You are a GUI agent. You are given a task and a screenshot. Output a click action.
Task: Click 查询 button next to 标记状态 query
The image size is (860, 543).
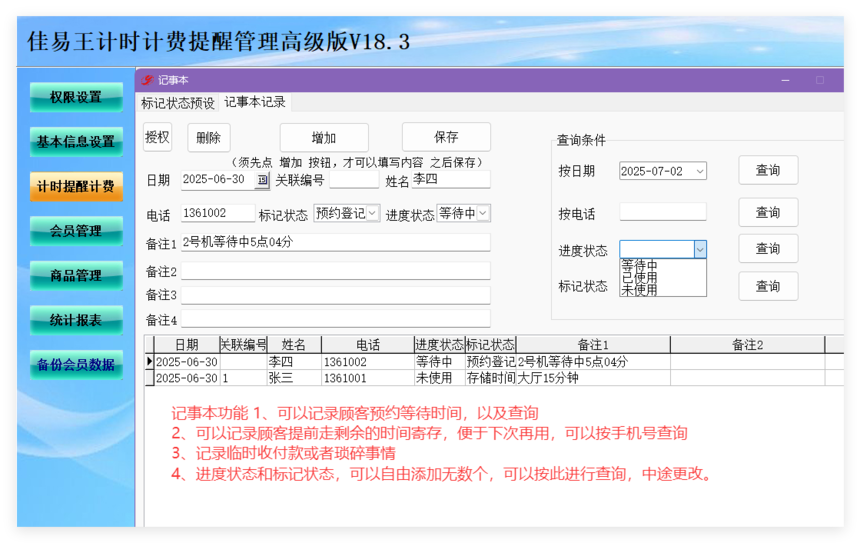pos(768,286)
